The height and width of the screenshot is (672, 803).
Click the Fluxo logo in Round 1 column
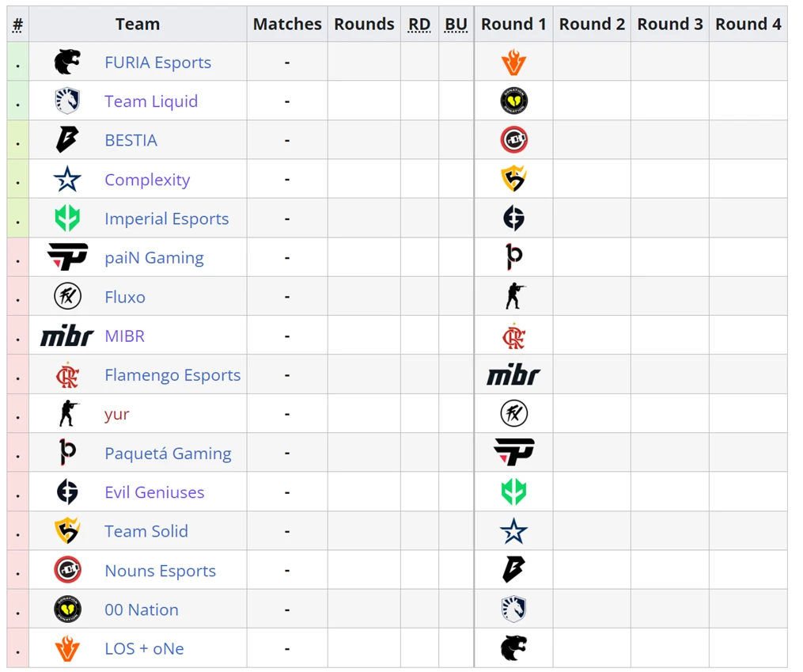pyautogui.click(x=513, y=413)
